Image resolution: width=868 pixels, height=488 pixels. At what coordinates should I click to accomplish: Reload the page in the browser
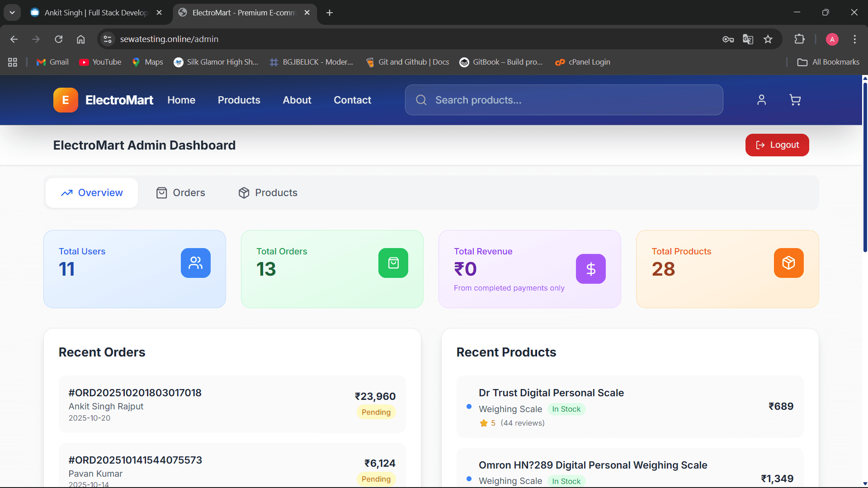click(x=59, y=39)
